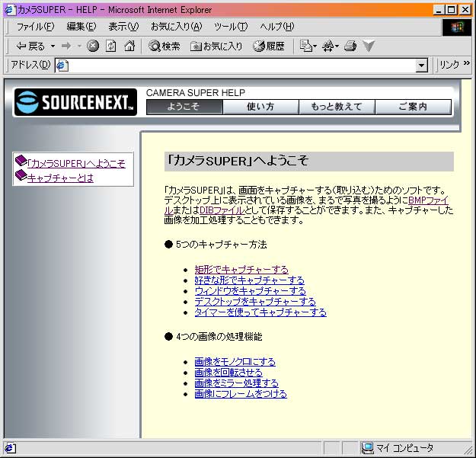Open link 矩形でキャプチャーする
The height and width of the screenshot is (458, 476).
(241, 270)
